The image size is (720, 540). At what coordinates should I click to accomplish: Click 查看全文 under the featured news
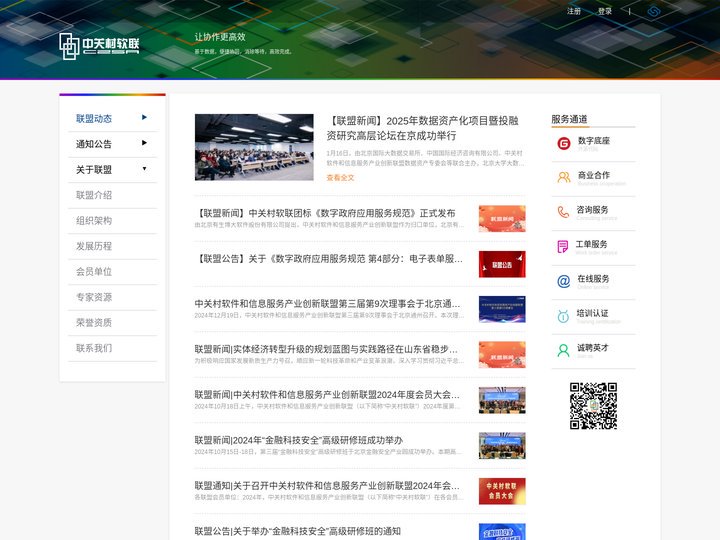tap(340, 178)
